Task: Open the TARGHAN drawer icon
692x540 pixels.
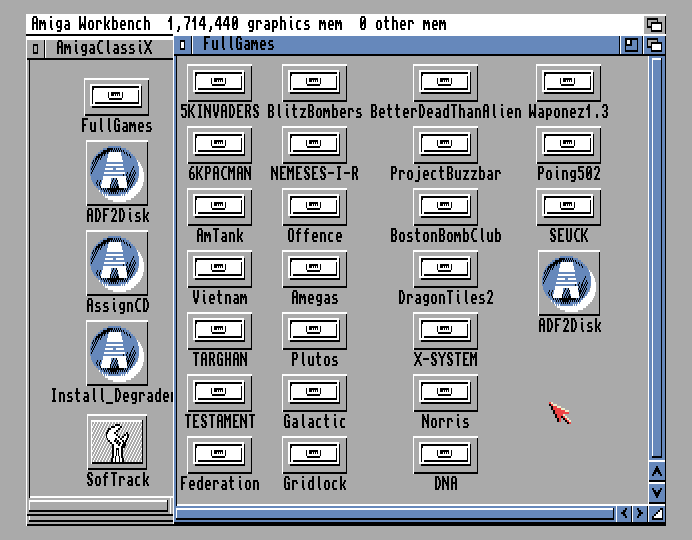Action: 219,331
